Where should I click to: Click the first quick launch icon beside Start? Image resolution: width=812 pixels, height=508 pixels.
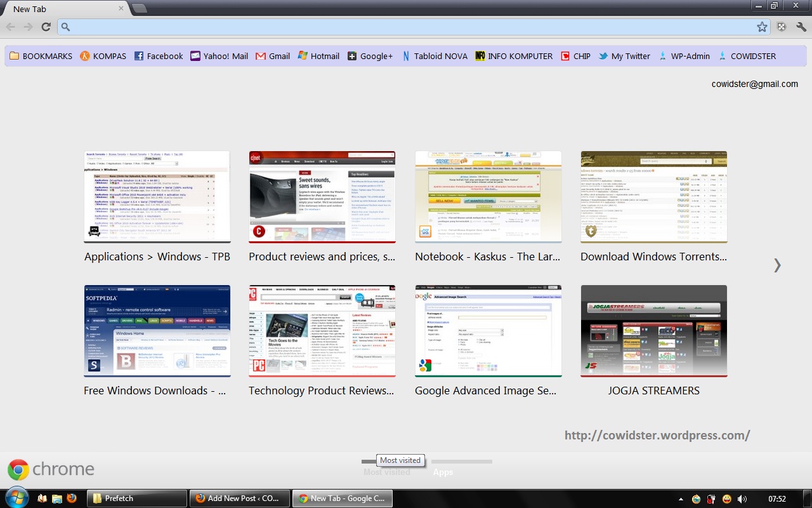[43, 498]
